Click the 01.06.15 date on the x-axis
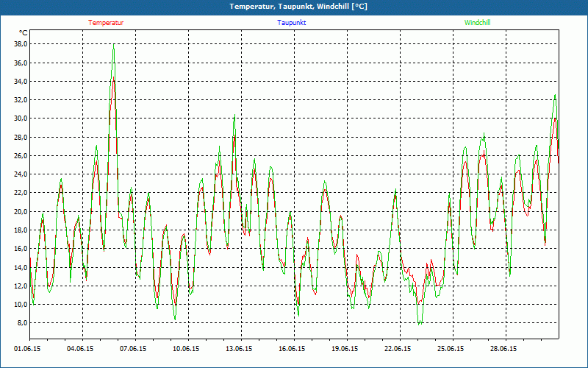The width and height of the screenshot is (588, 368). click(28, 349)
